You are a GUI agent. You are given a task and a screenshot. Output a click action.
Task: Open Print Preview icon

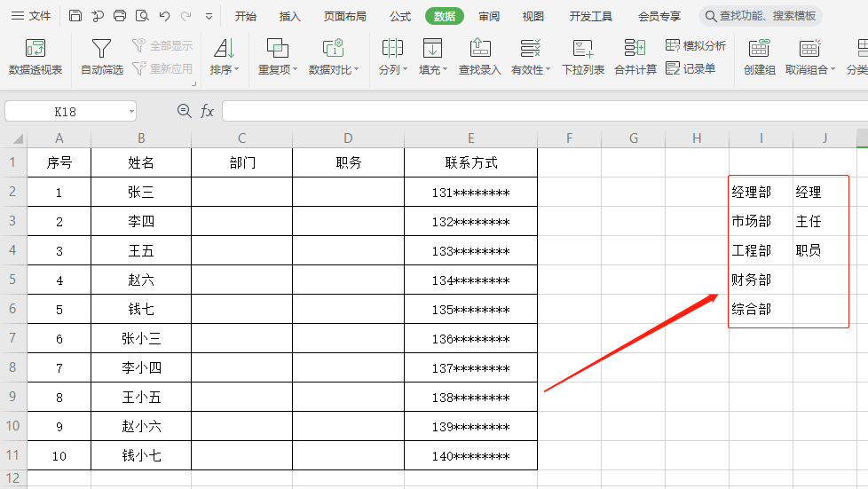tap(142, 16)
